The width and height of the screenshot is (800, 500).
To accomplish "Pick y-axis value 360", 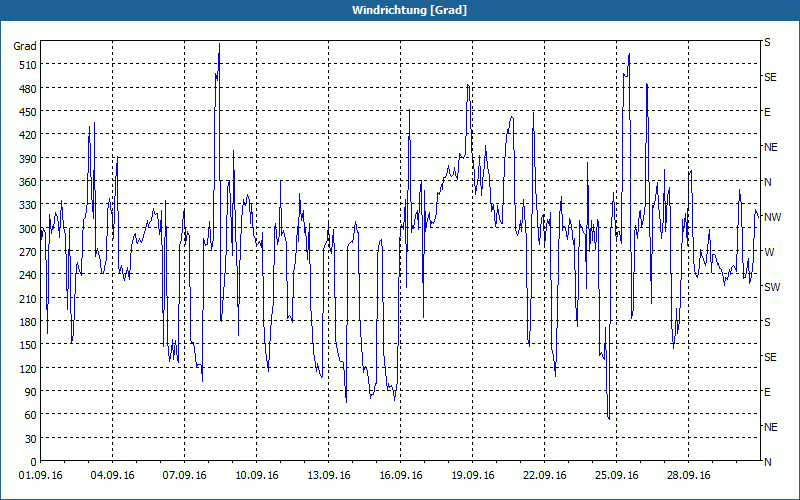I will 28,182.
